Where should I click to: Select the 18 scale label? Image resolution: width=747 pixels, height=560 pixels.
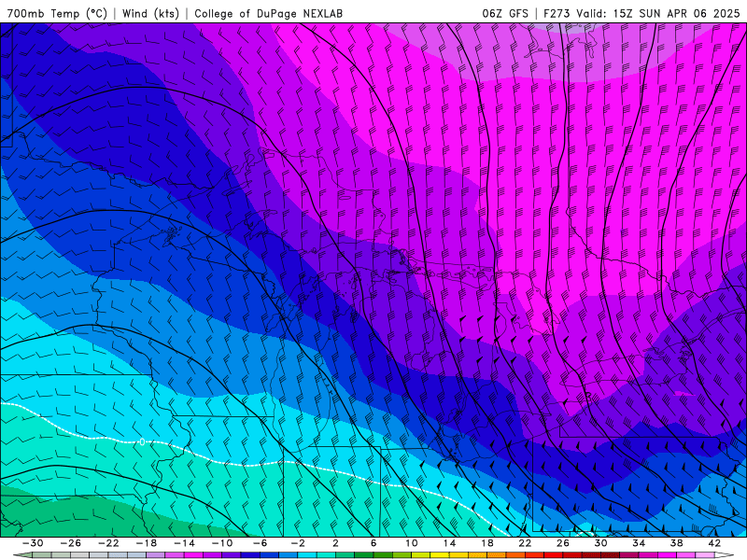[487, 543]
